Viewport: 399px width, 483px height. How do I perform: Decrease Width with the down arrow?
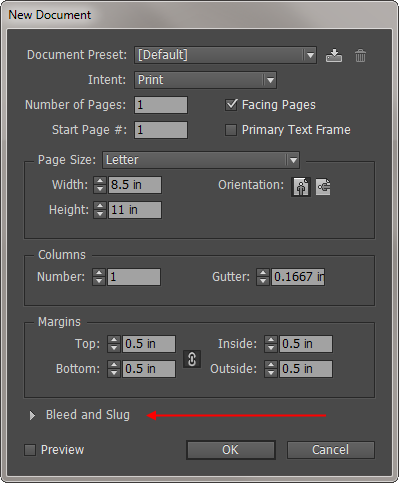coord(100,189)
